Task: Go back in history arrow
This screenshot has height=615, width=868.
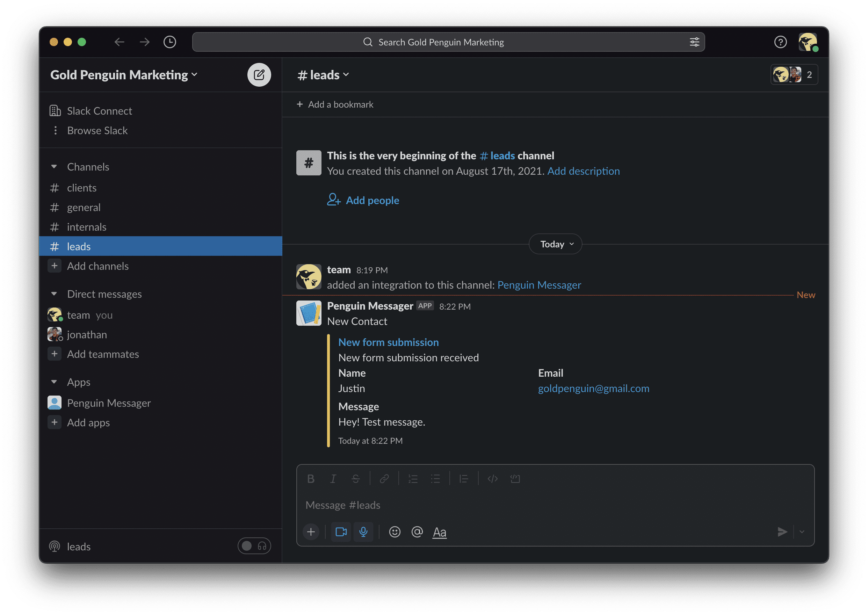Action: 119,42
